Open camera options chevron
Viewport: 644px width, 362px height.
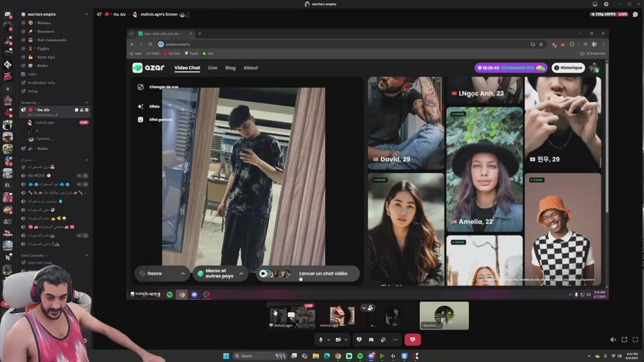click(x=346, y=340)
